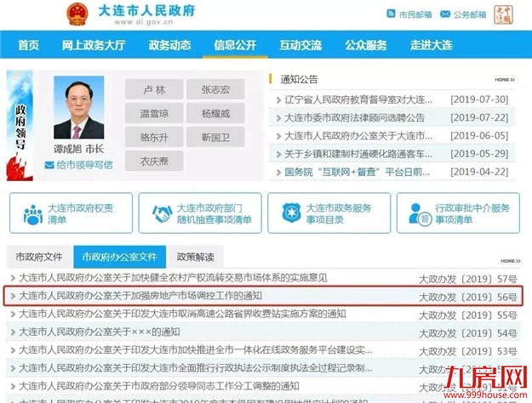Open 取消高速公路省界收费站 document
Screen dimensions: 532x403
pos(182,314)
